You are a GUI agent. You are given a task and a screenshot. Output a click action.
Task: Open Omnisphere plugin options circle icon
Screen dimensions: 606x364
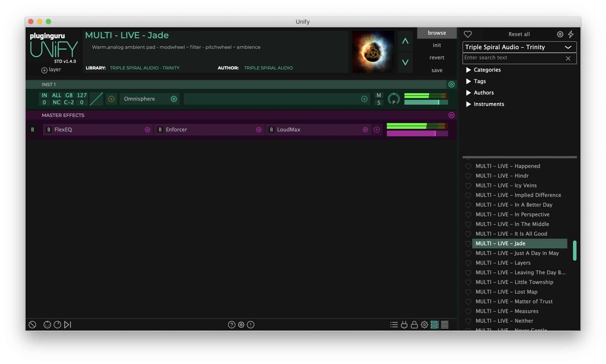tap(174, 99)
